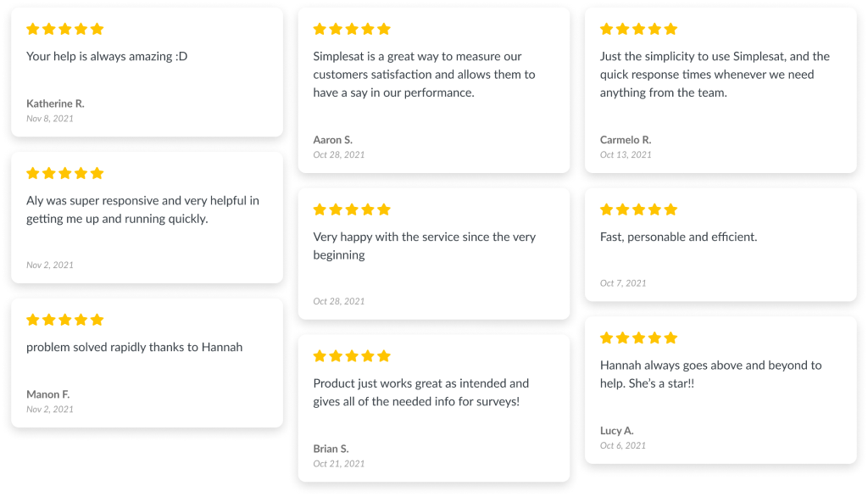Click the Oct 7, 2021 review date
The height and width of the screenshot is (497, 868).
[623, 283]
